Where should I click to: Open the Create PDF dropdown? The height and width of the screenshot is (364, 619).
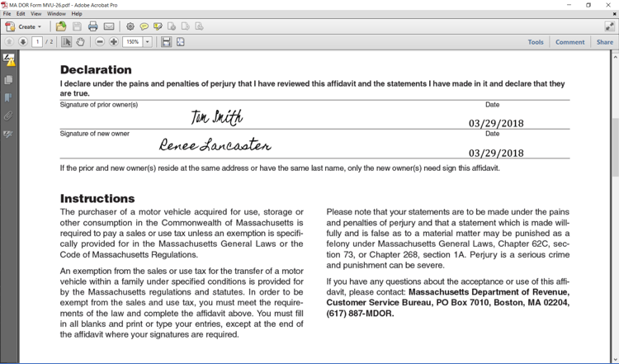pyautogui.click(x=23, y=27)
